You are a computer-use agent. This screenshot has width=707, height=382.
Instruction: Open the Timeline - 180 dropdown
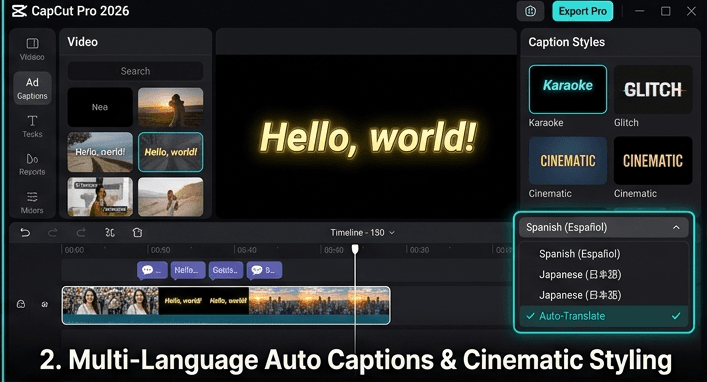click(363, 233)
